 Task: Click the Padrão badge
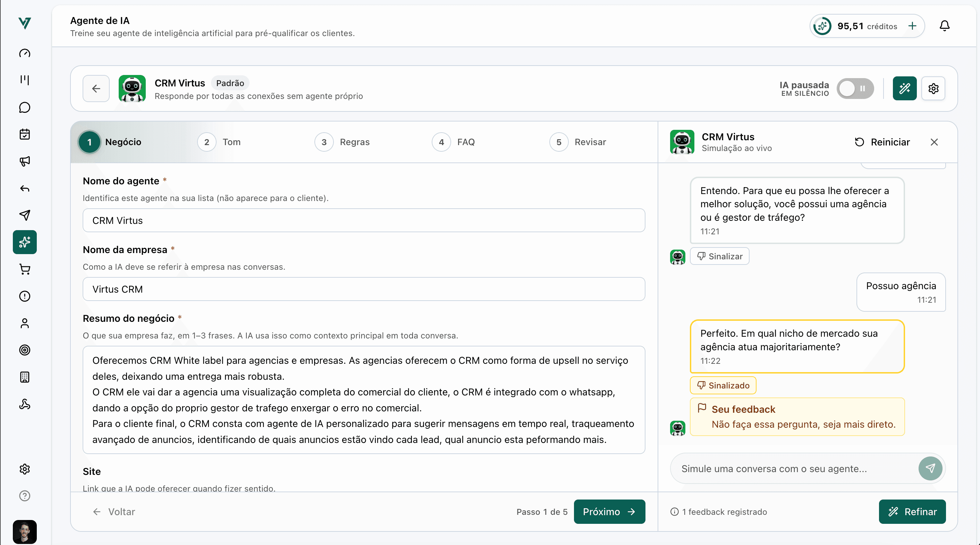230,83
